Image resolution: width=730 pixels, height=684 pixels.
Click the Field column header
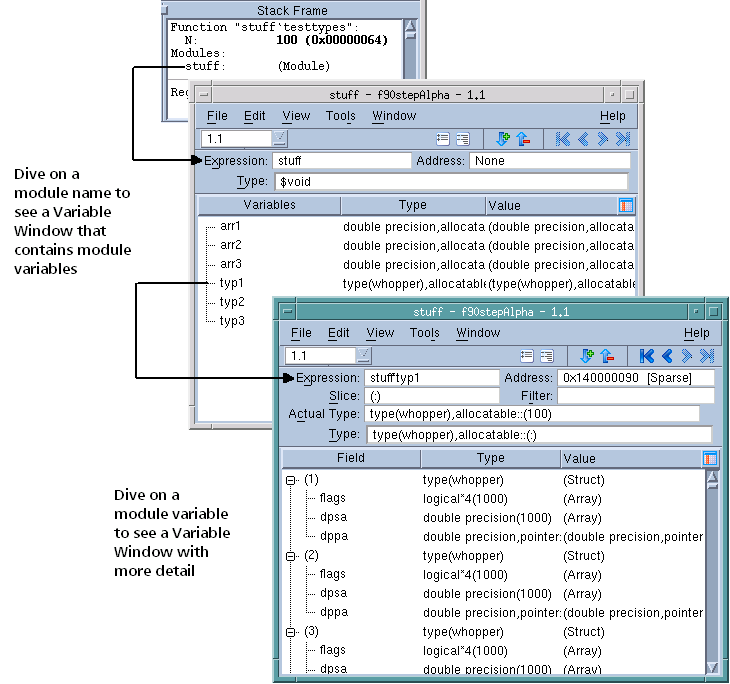click(351, 458)
